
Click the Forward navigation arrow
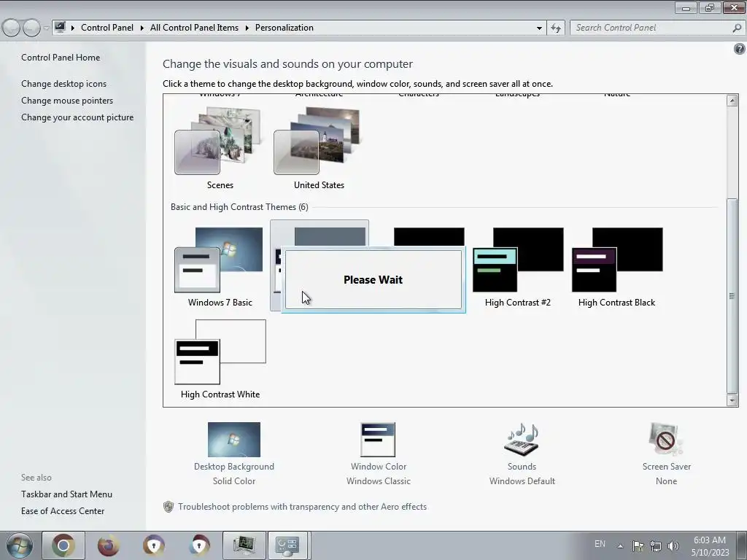[31, 28]
